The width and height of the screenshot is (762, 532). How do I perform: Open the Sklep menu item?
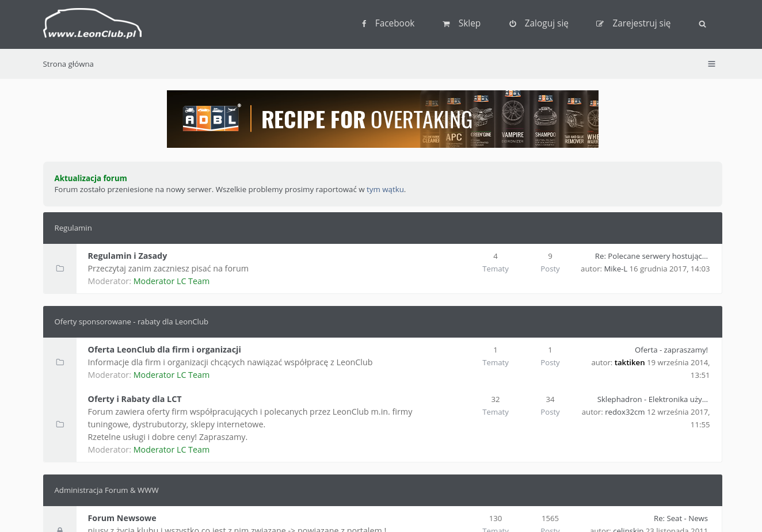point(469,23)
